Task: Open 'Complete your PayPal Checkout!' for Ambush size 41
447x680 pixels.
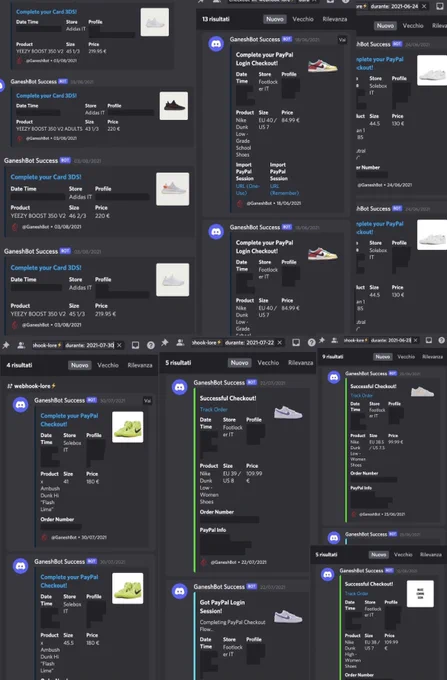Action: (x=69, y=420)
